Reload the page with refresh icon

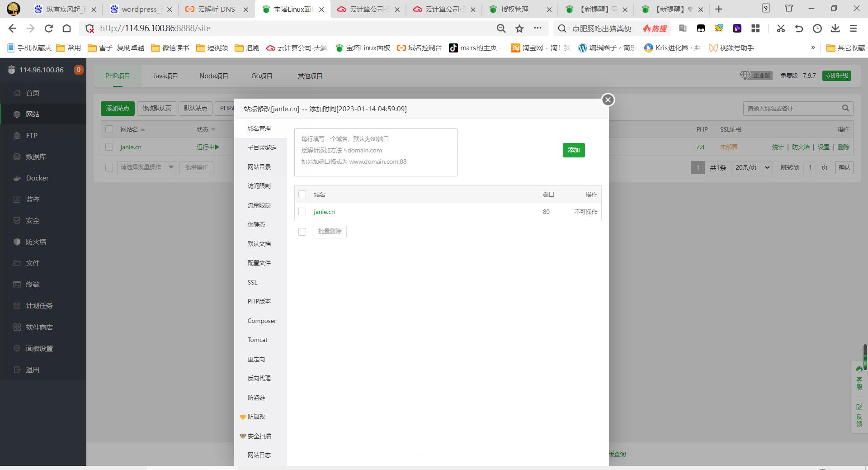point(49,28)
